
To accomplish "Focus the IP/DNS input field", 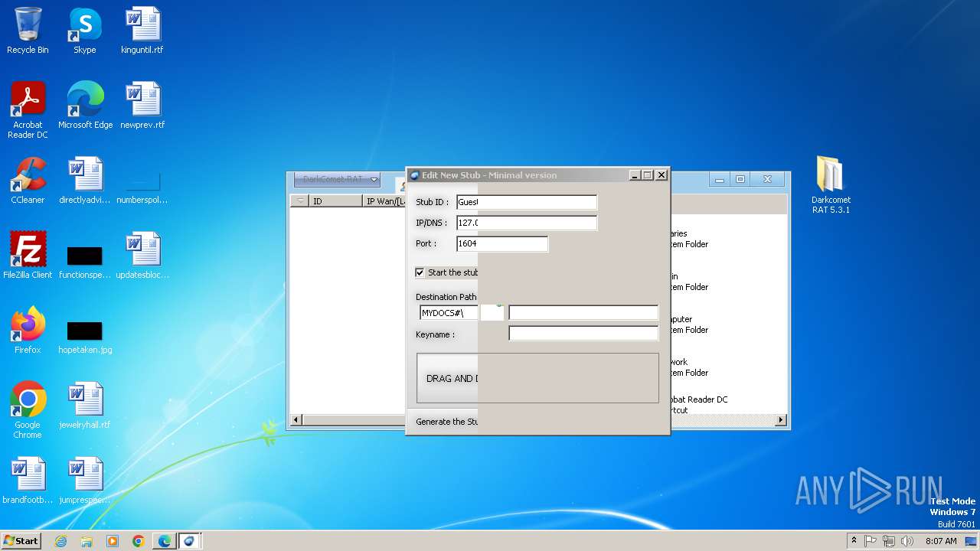I will point(526,223).
